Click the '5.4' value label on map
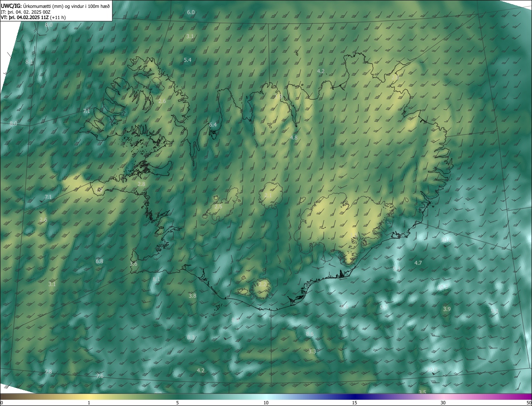This screenshot has width=532, height=406. coord(187,60)
